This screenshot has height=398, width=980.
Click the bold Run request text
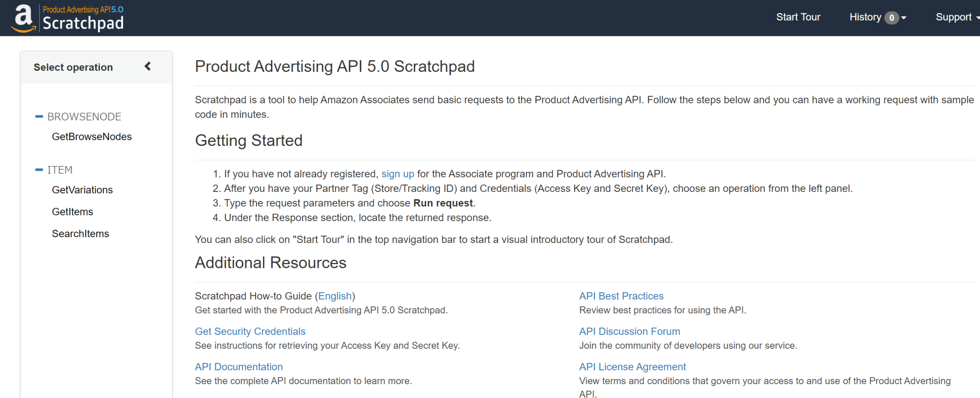[x=443, y=203]
